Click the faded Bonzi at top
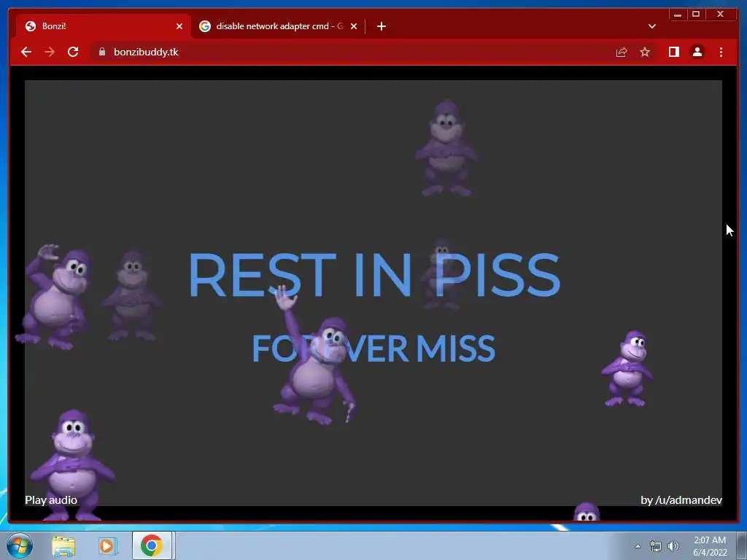The image size is (747, 560). tap(446, 147)
